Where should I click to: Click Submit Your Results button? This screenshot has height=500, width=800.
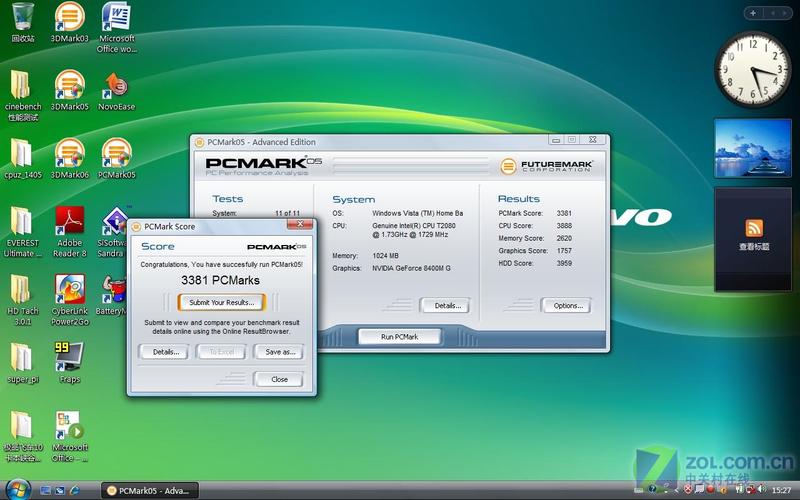(221, 303)
